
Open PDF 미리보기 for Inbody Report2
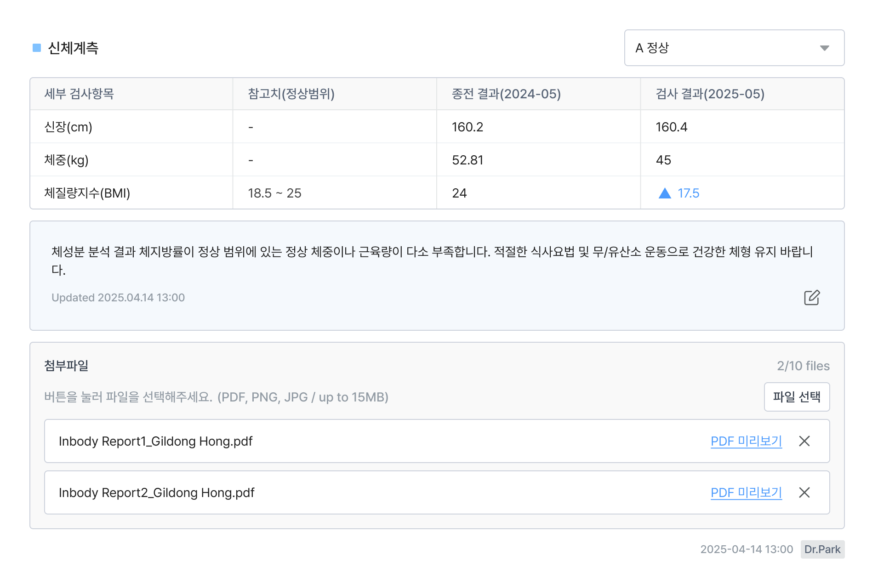(x=746, y=492)
